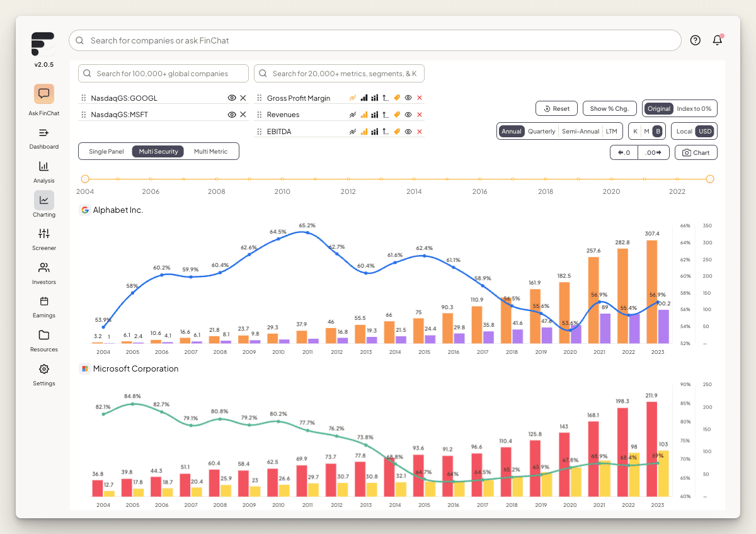756x534 pixels.
Task: Open Ask FinChat chat icon
Action: pyautogui.click(x=44, y=94)
